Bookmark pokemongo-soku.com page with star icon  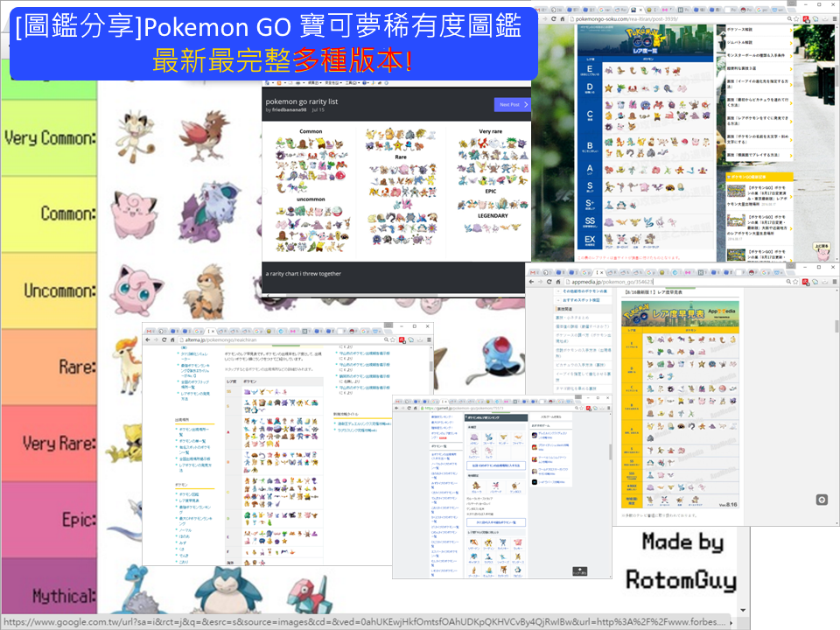point(796,18)
